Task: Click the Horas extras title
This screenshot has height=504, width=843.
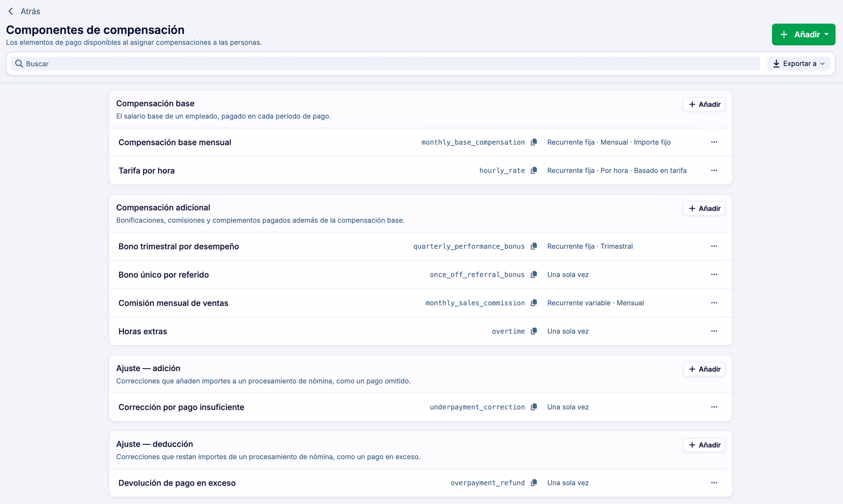Action: click(x=143, y=332)
